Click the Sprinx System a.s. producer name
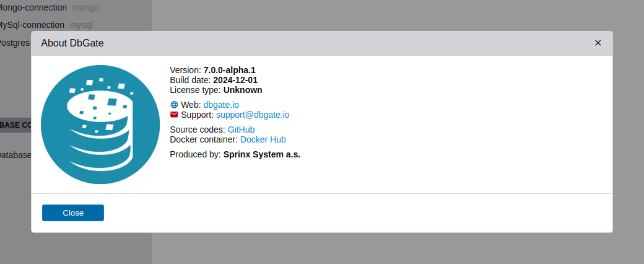 pos(261,154)
